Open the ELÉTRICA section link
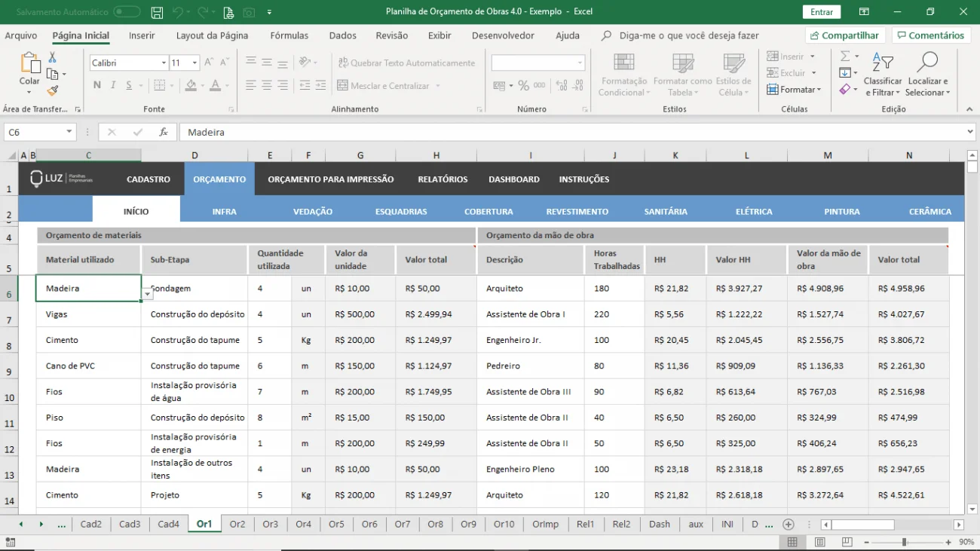The image size is (980, 551). pos(754,212)
